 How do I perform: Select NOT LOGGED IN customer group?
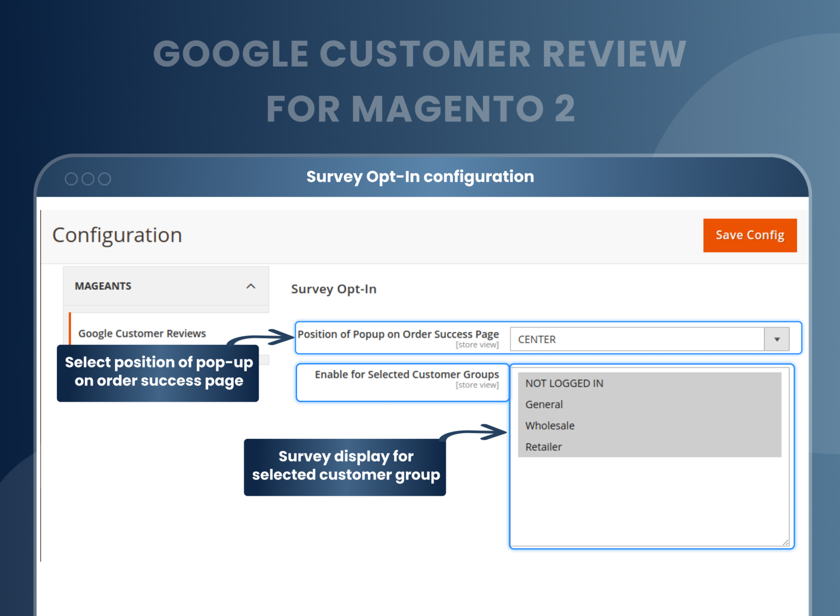[649, 383]
